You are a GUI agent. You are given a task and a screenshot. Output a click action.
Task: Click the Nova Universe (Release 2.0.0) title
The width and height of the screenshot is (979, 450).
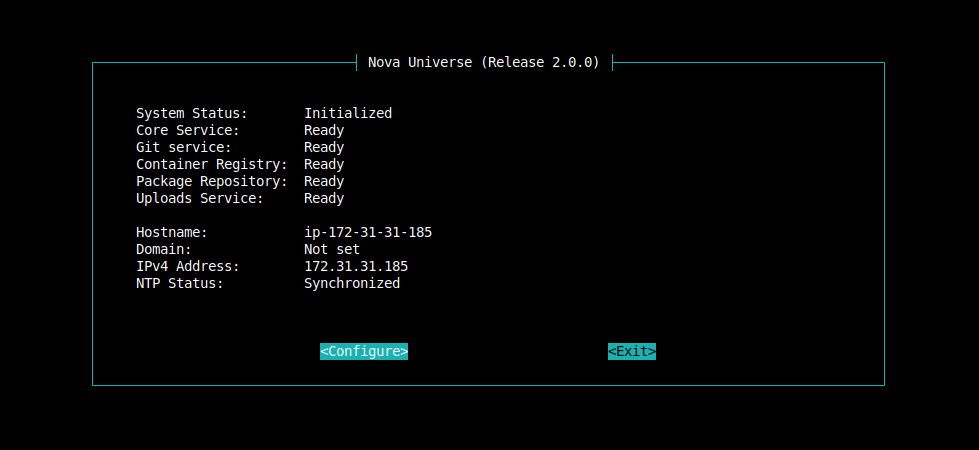coord(484,62)
